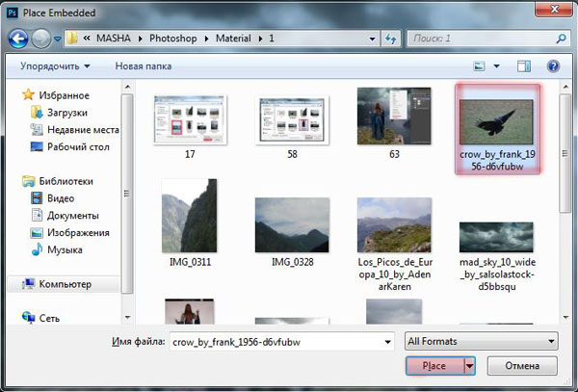This screenshot has height=392, width=578.
Task: Click the Загрузки folder icon
Action: coord(37,112)
